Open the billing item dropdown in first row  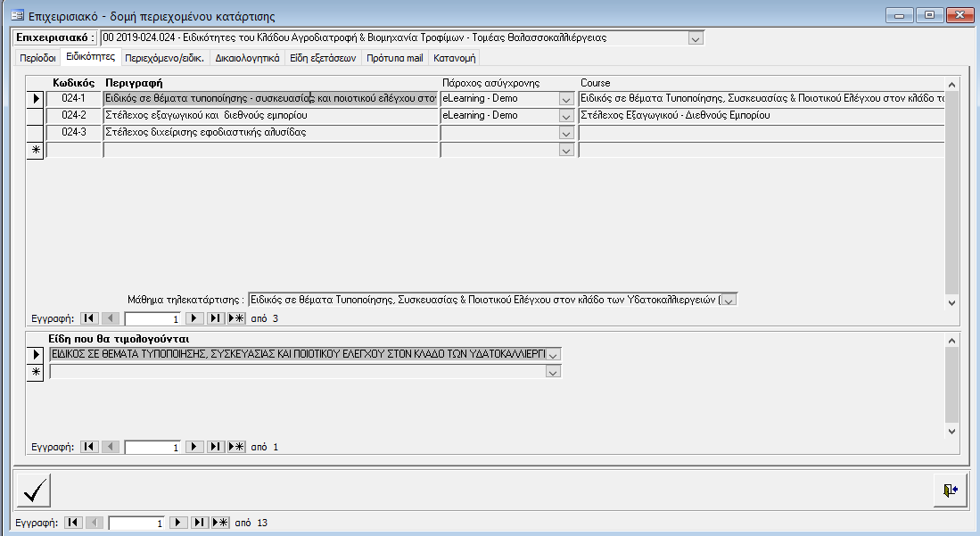point(554,355)
